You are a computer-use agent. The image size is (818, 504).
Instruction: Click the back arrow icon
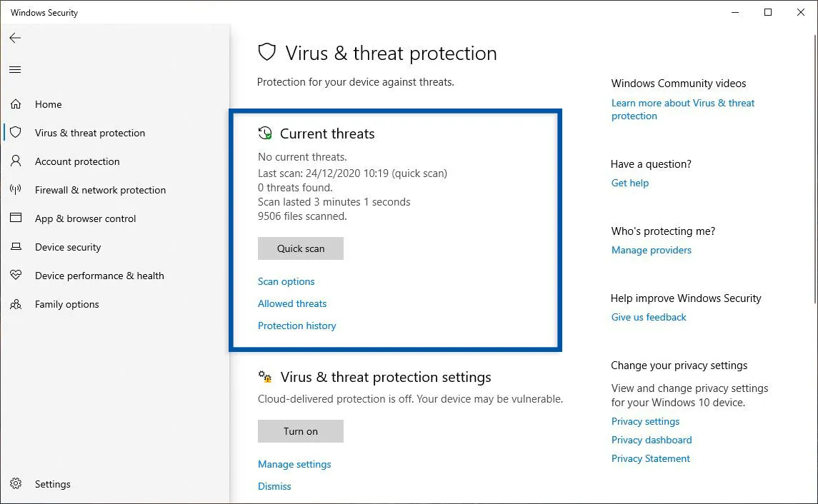15,38
